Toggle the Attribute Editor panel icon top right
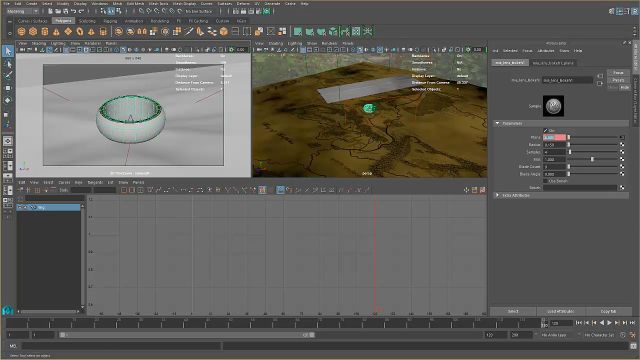Viewport: 640px width, 360px height. 620,11
